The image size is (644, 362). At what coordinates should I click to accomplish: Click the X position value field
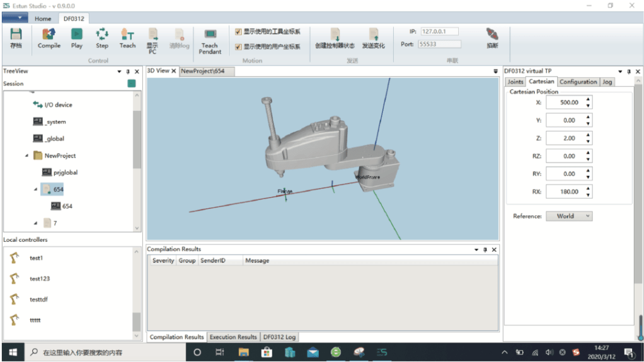[x=565, y=102]
